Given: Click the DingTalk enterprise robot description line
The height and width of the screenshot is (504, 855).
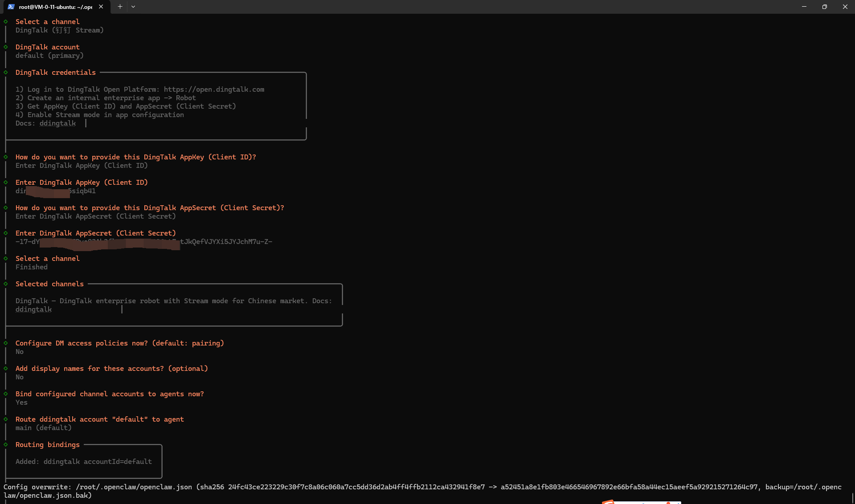Looking at the screenshot, I should [174, 301].
